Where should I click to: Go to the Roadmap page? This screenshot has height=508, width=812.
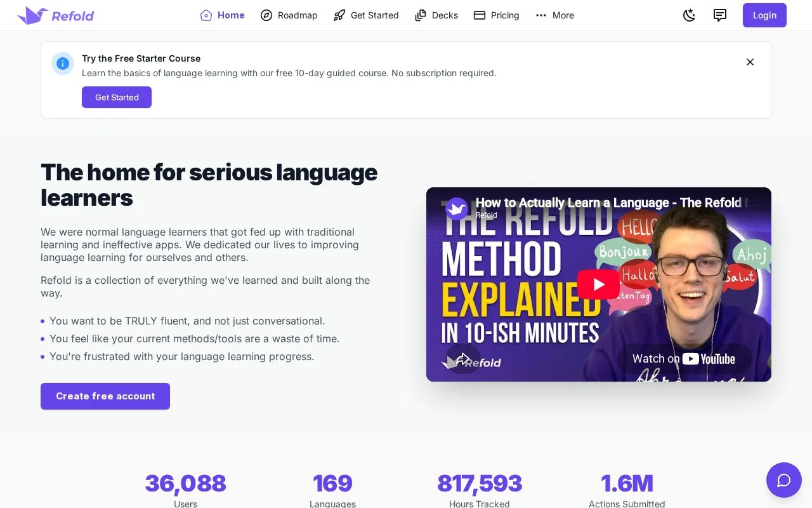[289, 15]
